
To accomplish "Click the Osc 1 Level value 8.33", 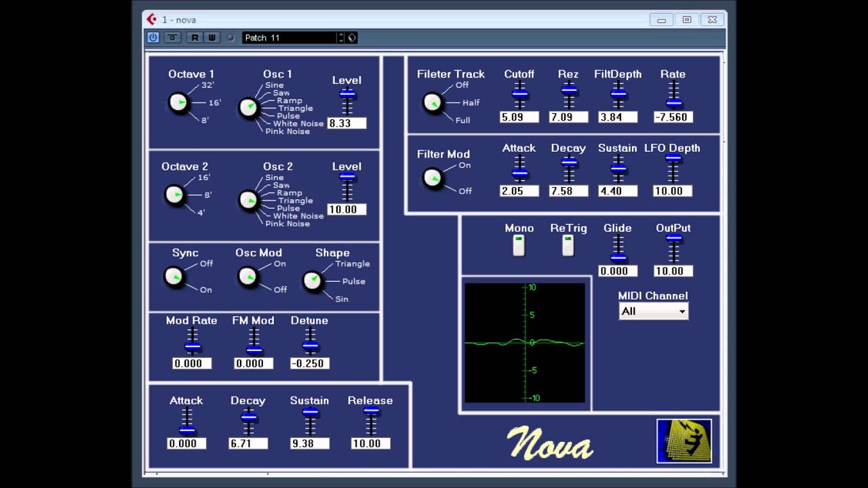I will point(347,123).
